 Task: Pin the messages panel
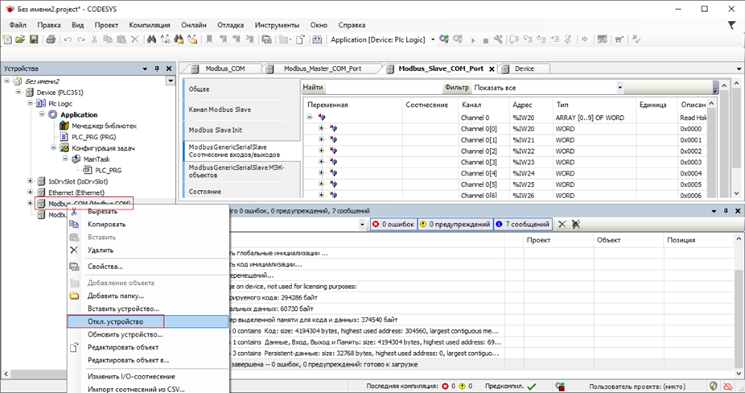(x=726, y=211)
